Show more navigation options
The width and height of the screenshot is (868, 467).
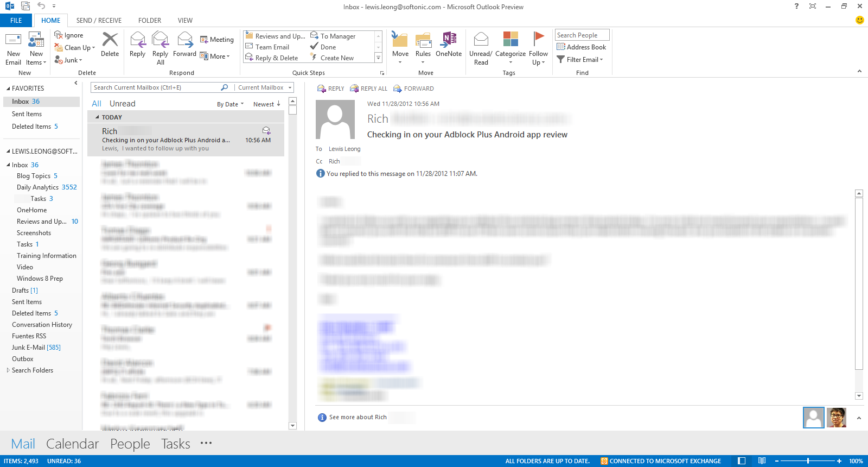point(206,443)
